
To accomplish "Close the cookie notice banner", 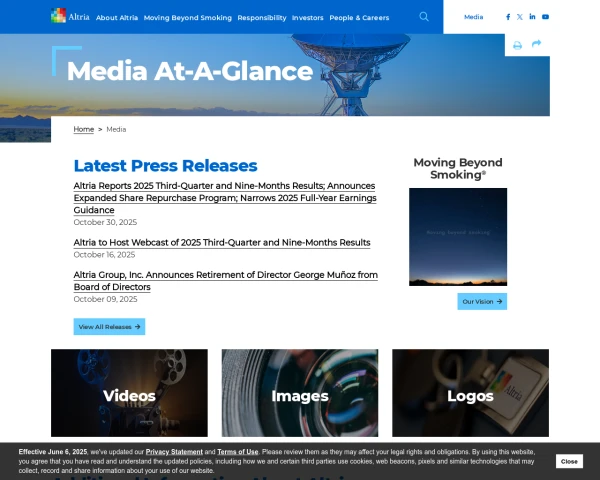I will (x=569, y=461).
